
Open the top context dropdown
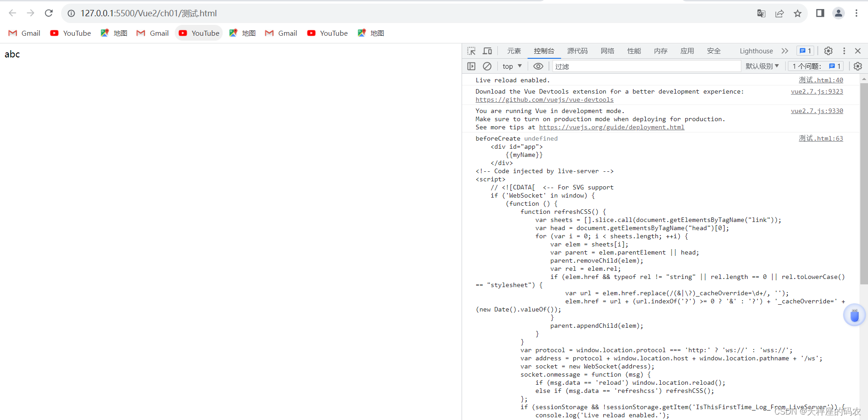[512, 66]
